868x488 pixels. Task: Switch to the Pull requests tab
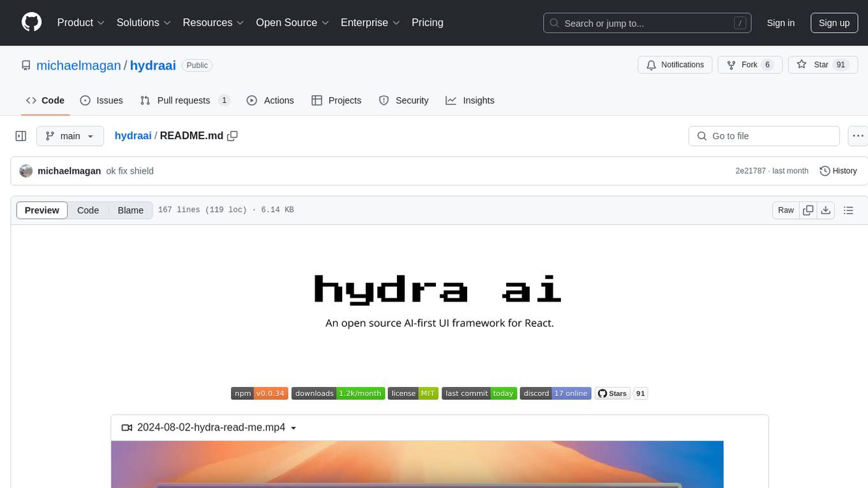click(184, 100)
